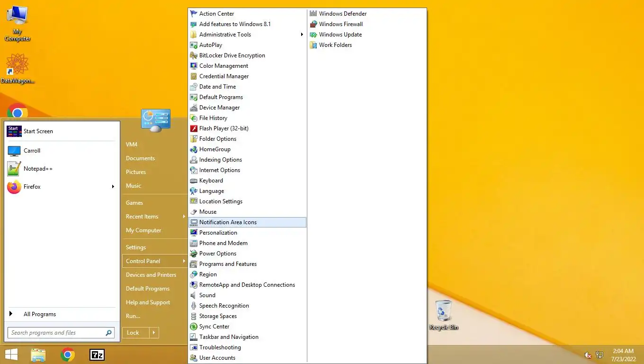Click the taskbar clock and date
644x364 pixels.
pyautogui.click(x=623, y=355)
